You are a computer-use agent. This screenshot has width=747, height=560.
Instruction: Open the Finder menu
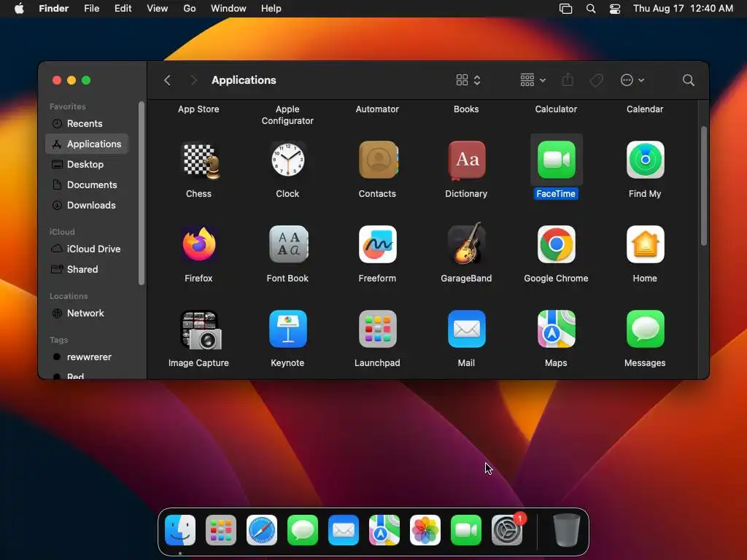(54, 9)
